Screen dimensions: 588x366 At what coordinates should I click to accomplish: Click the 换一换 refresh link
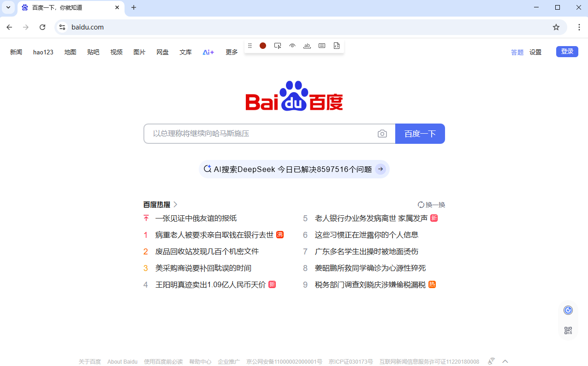(x=431, y=205)
